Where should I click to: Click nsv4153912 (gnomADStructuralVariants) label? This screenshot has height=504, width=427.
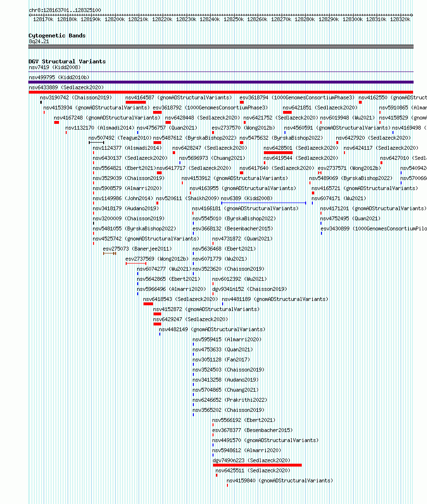(235, 178)
